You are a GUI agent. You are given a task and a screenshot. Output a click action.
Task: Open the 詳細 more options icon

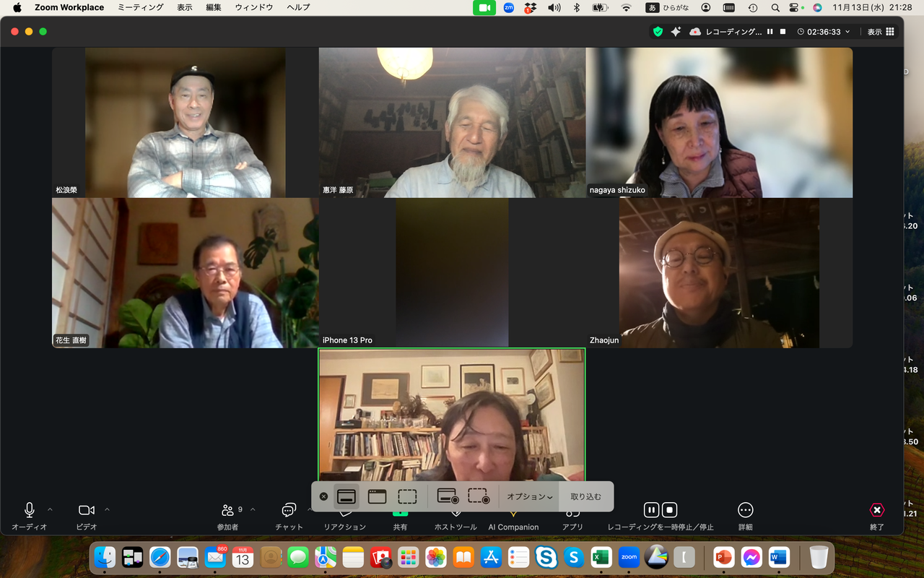(746, 510)
